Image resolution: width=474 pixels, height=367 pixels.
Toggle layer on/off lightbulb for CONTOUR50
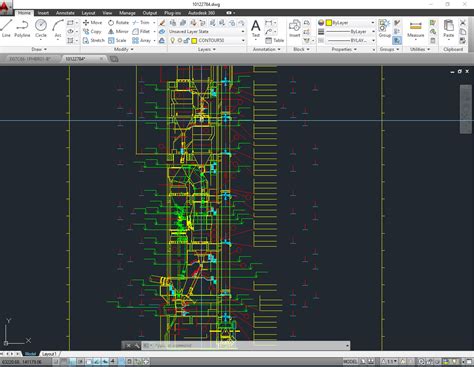point(173,40)
